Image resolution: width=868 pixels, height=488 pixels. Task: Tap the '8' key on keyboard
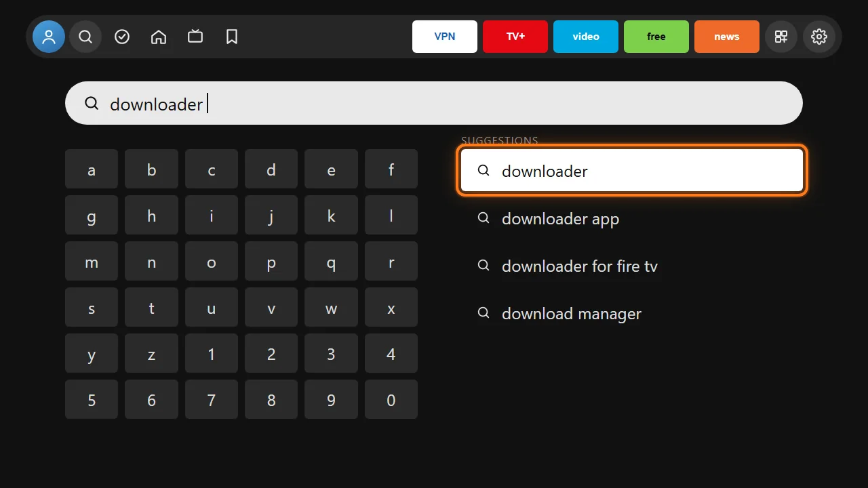[x=271, y=399]
